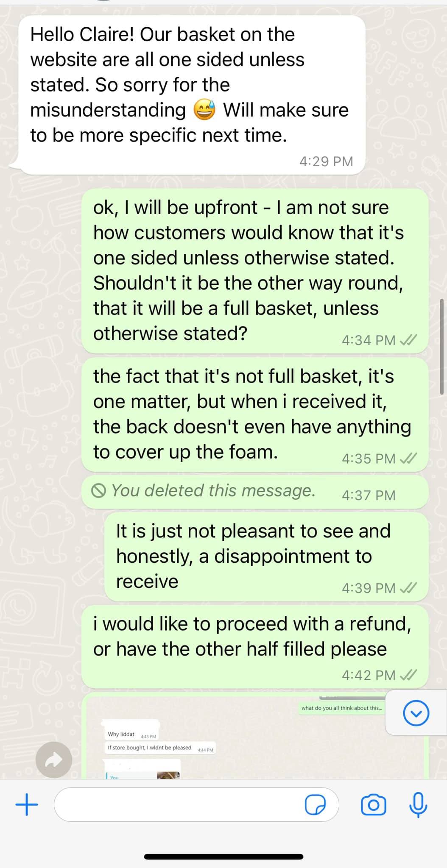The image size is (447, 868).
Task: Tap the forward arrow icon
Action: pyautogui.click(x=54, y=760)
